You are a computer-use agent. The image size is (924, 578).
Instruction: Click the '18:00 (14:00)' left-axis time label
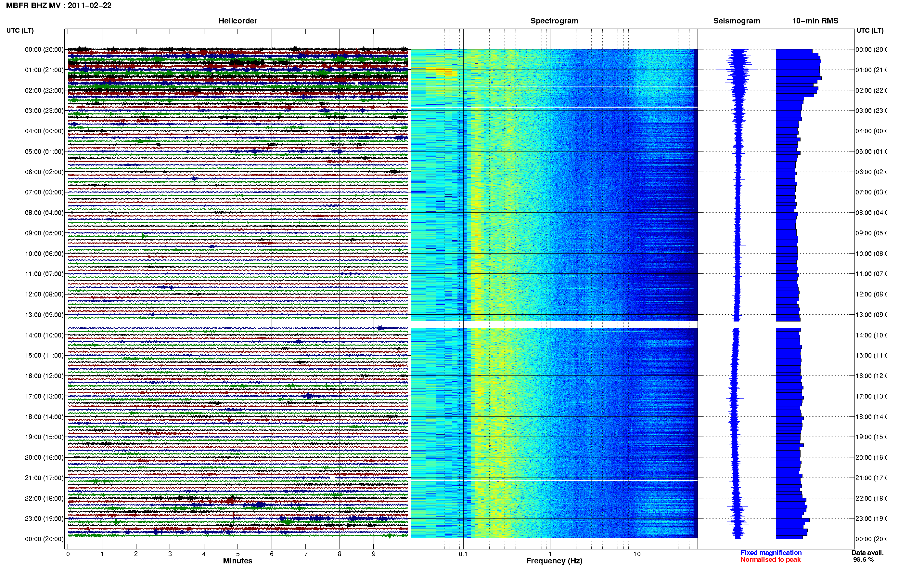pos(44,417)
